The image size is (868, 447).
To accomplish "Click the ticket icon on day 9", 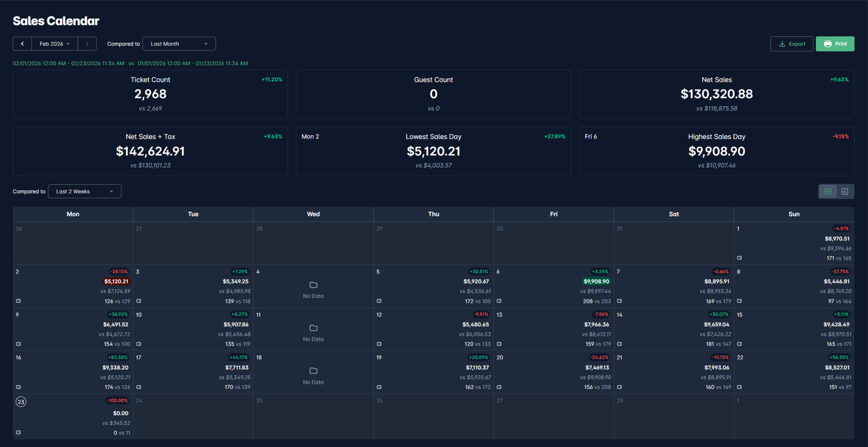I will [18, 344].
